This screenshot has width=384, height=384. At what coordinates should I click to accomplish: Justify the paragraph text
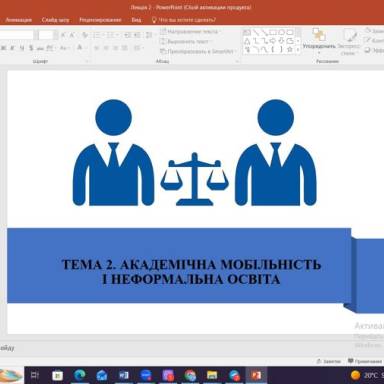tap(124, 48)
